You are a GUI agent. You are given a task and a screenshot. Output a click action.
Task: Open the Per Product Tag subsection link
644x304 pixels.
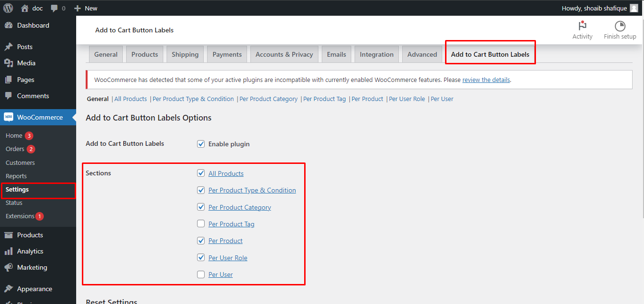point(325,99)
